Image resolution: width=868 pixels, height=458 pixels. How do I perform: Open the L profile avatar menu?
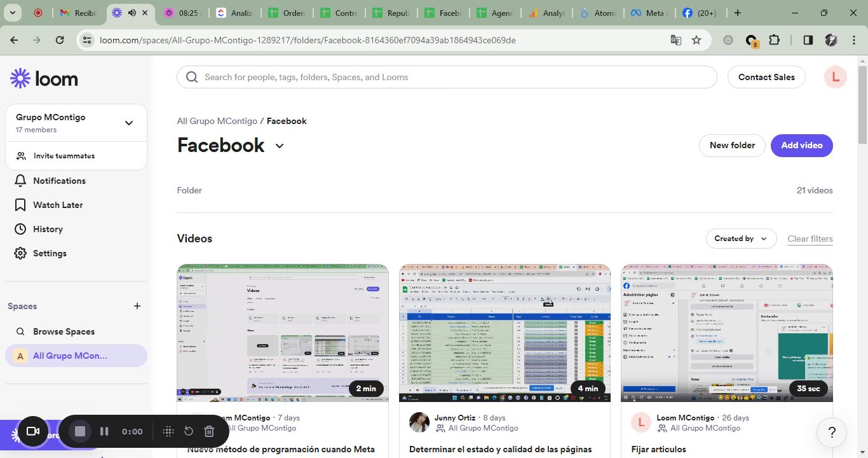836,77
